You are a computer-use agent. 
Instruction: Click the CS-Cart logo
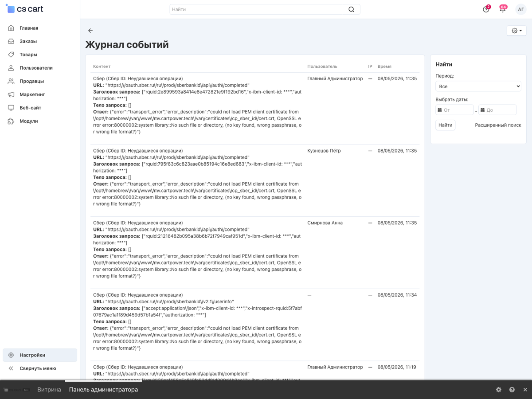click(x=24, y=9)
